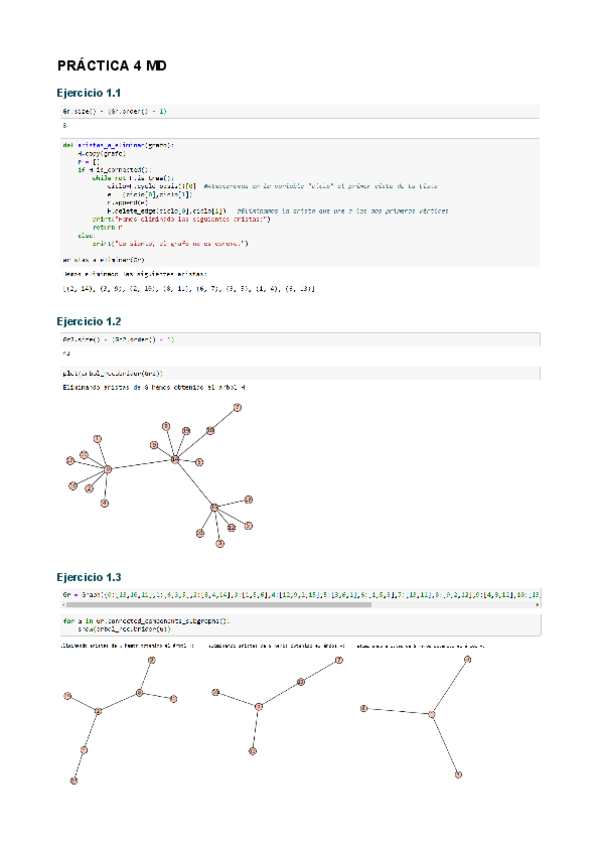Click the Gr = Graph({...}) definition cell
600x848 pixels.
300,595
